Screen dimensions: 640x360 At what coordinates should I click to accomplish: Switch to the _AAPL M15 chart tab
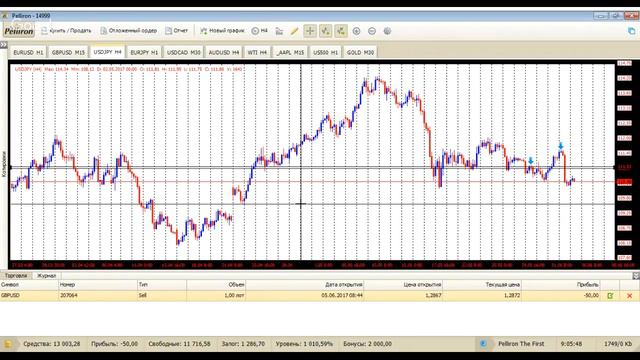pos(290,52)
